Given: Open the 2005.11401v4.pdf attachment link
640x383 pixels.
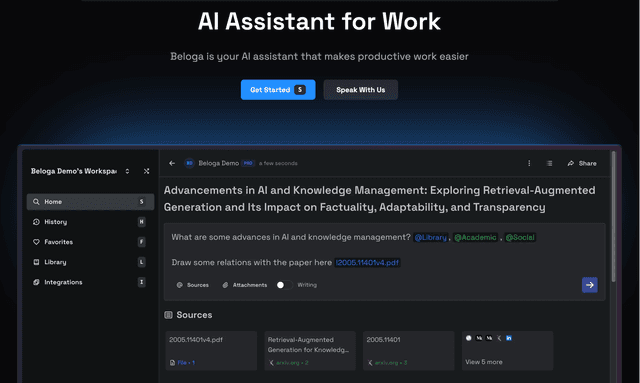Looking at the screenshot, I should point(367,263).
